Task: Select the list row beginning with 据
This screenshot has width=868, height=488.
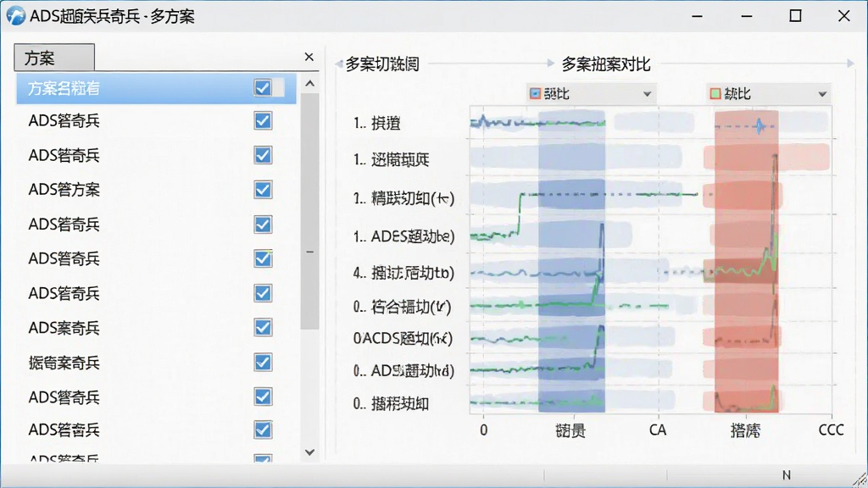Action: (x=156, y=363)
